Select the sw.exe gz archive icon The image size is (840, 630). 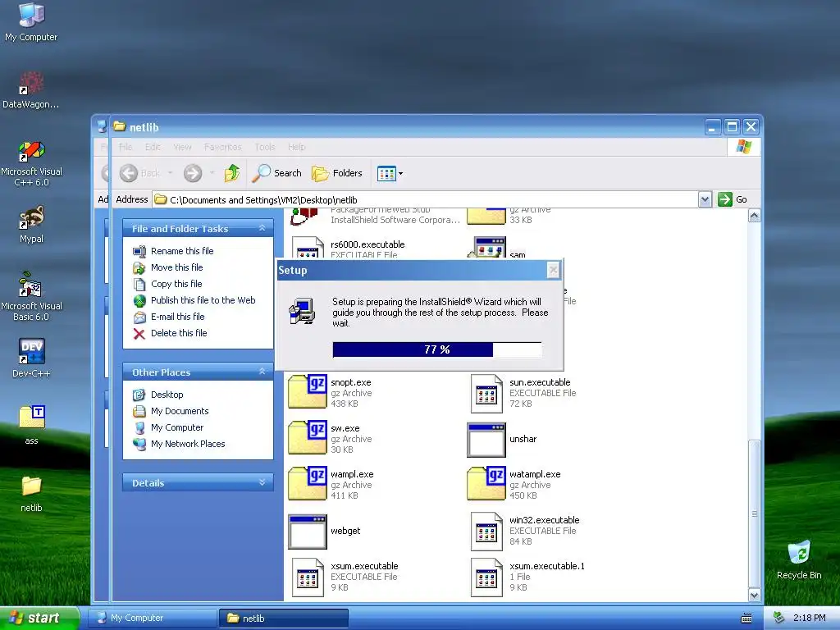point(308,438)
